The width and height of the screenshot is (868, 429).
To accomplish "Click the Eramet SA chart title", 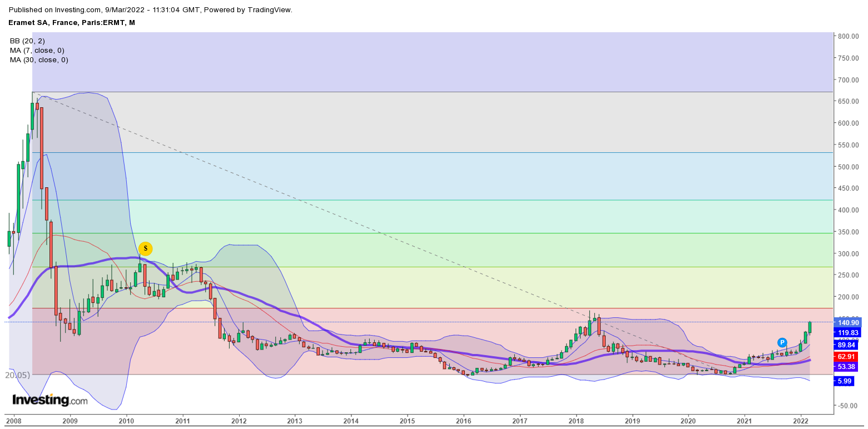I will pyautogui.click(x=72, y=22).
